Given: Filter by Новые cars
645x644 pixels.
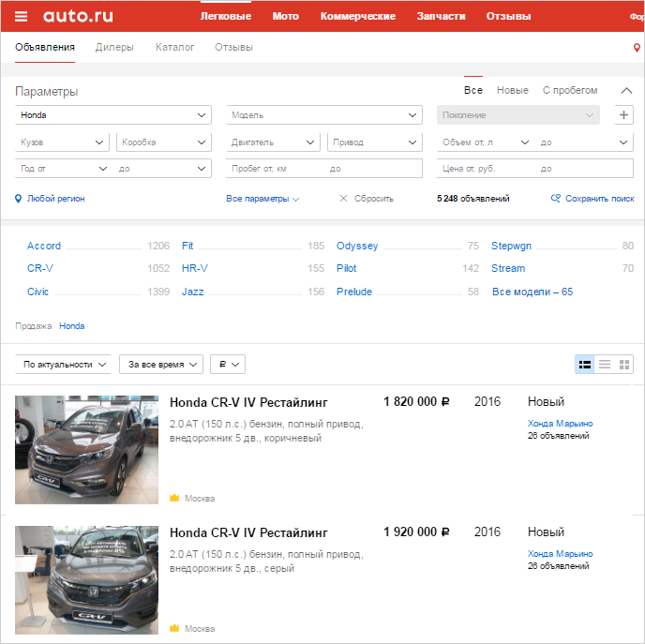Looking at the screenshot, I should click(x=513, y=90).
